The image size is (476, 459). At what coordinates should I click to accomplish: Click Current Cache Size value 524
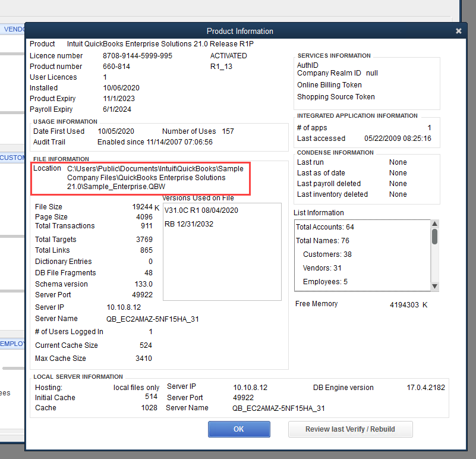(x=146, y=345)
